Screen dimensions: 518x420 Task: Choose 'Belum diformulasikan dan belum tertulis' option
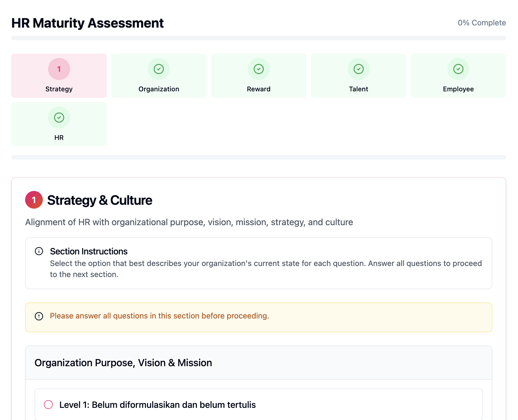pos(157,405)
